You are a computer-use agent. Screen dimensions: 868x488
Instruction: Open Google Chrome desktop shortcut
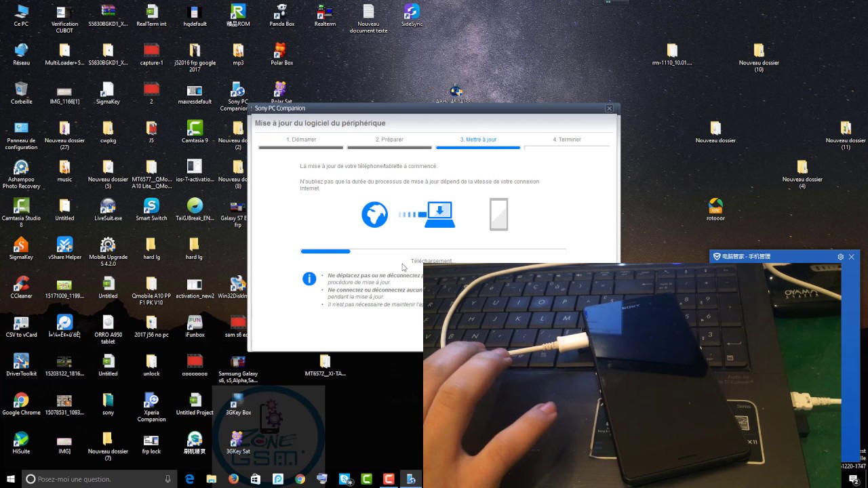21,404
